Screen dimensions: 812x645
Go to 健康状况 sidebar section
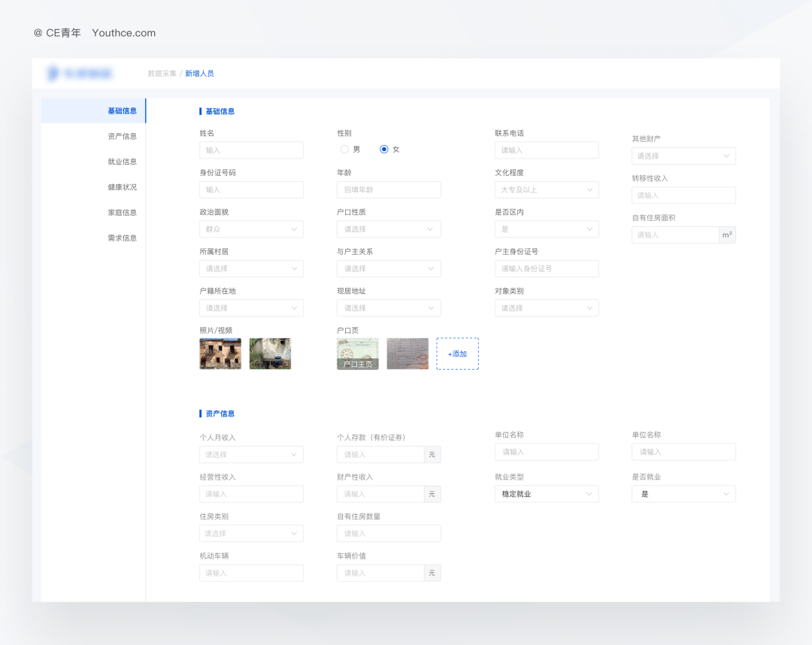tap(122, 187)
